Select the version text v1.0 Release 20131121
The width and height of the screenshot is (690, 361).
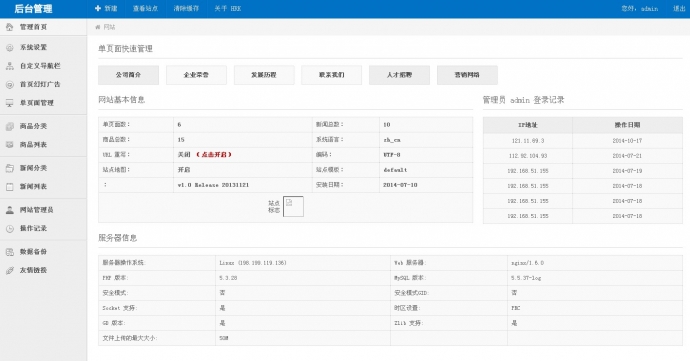(213, 185)
